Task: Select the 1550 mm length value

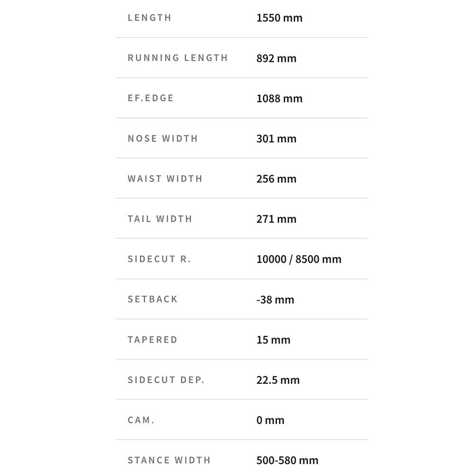Action: 279,18
